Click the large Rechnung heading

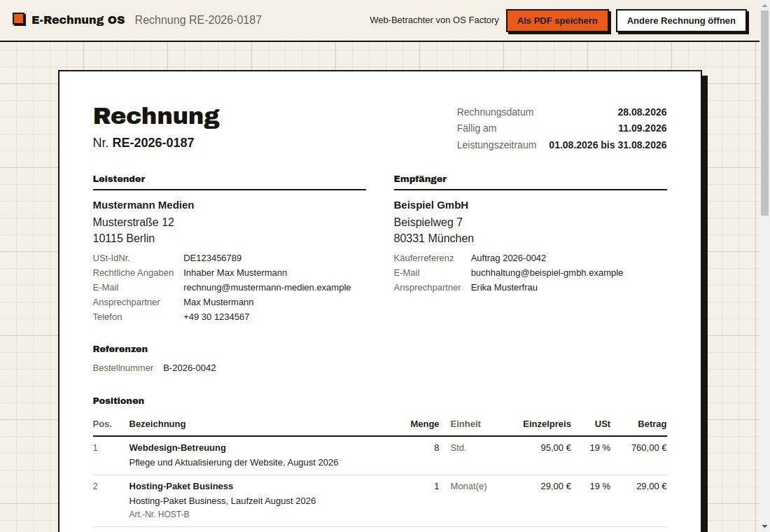point(156,116)
